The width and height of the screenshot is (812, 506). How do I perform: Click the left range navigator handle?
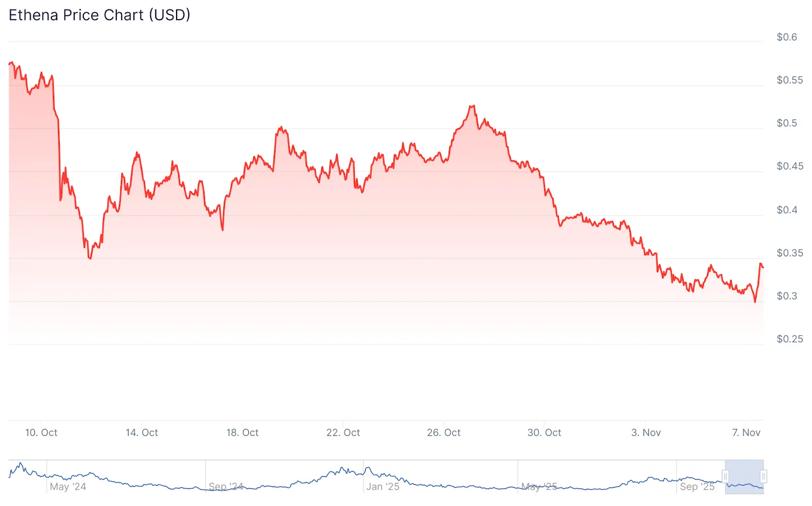(726, 477)
